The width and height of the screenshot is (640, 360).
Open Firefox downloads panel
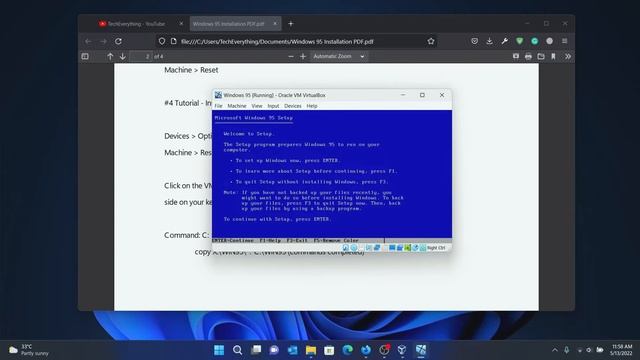coord(489,41)
